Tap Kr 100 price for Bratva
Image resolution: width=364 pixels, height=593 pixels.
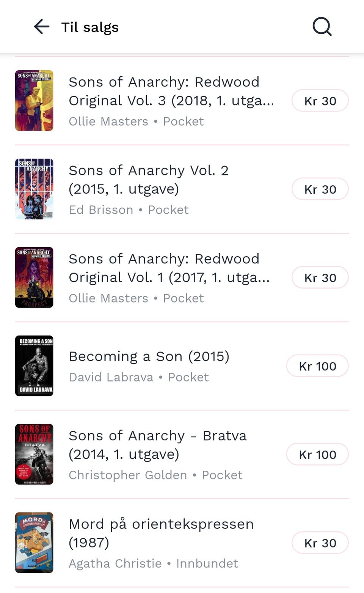pos(317,454)
